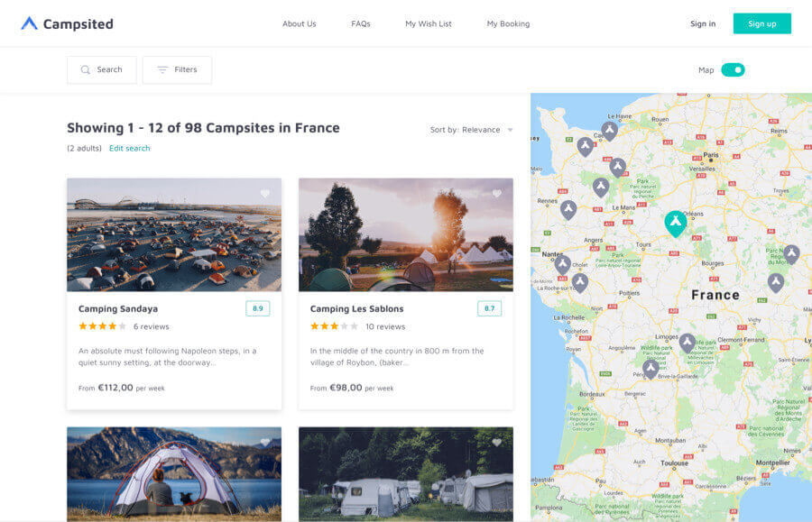Viewport: 812px width, 522px height.
Task: Click the 8.7 rating badge
Action: pyautogui.click(x=489, y=308)
